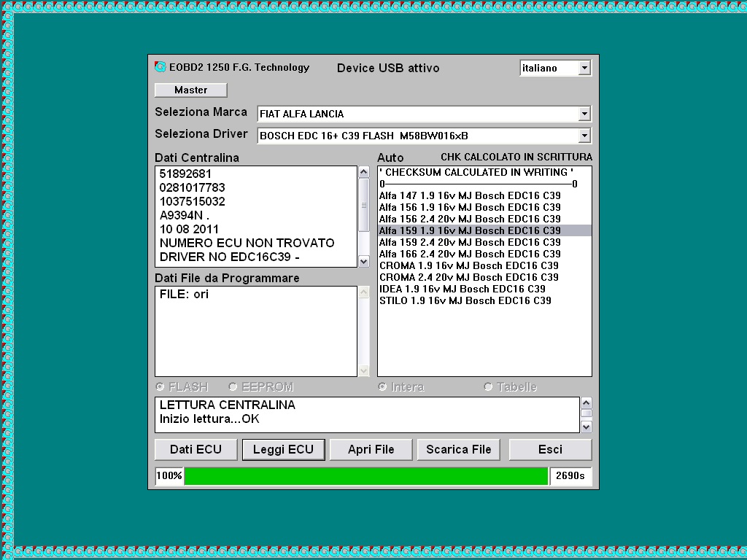Click the 2690s elapsed time field
The height and width of the screenshot is (560, 747).
[570, 476]
